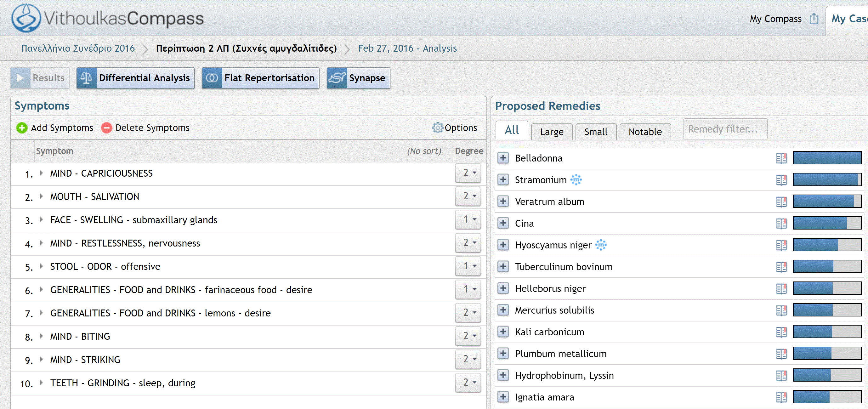Select the All remedies tab

point(512,130)
